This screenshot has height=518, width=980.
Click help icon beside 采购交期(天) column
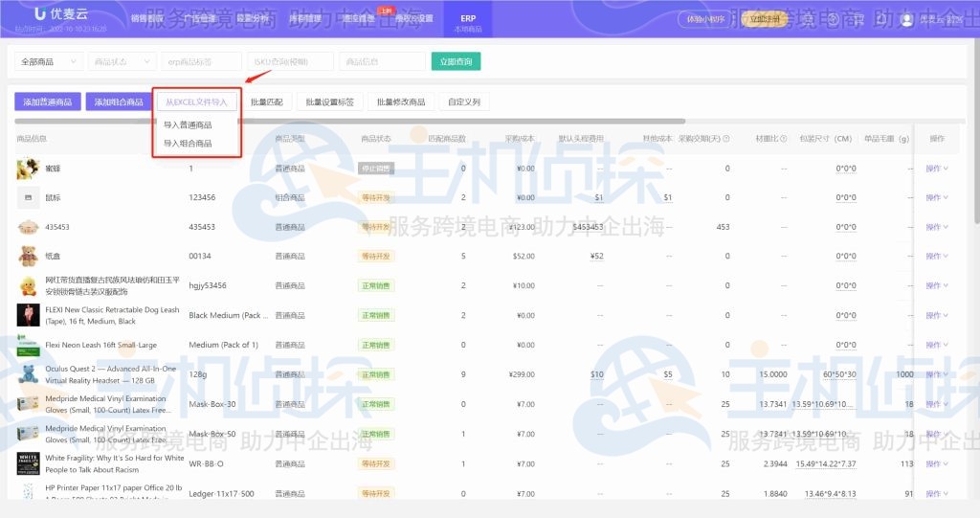pos(726,139)
